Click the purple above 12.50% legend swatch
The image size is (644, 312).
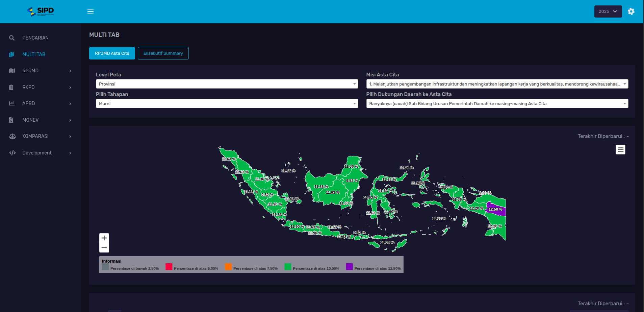click(349, 267)
